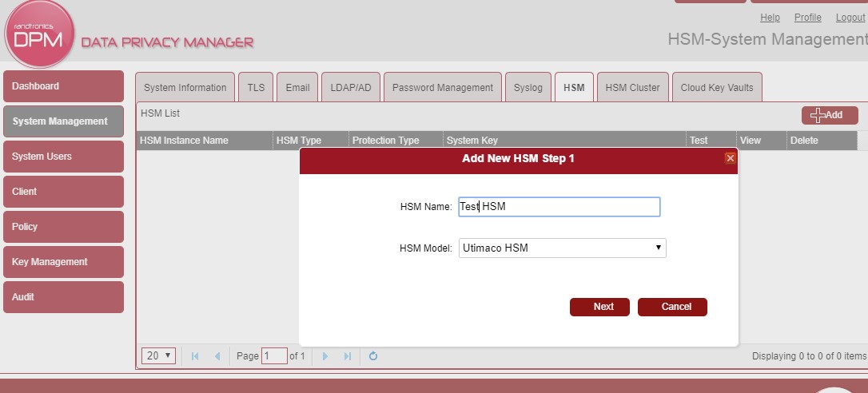This screenshot has height=393, width=868.
Task: Click the HSM Name input field
Action: coord(559,206)
